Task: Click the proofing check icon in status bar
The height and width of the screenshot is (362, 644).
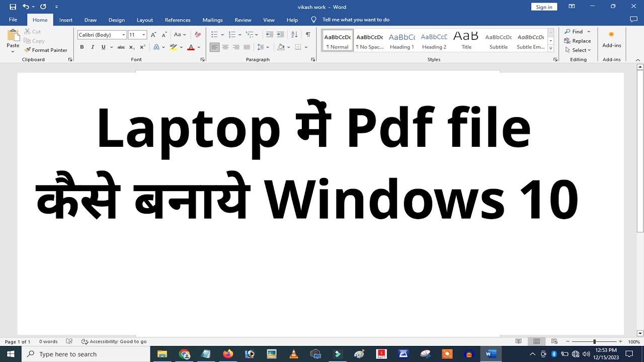Action: tap(69, 341)
